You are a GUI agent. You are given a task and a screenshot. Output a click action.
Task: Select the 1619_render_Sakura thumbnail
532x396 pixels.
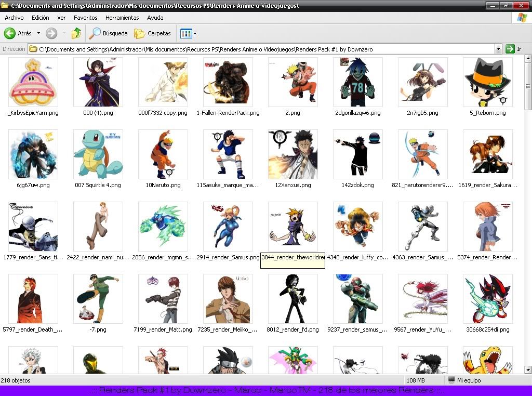(488, 154)
